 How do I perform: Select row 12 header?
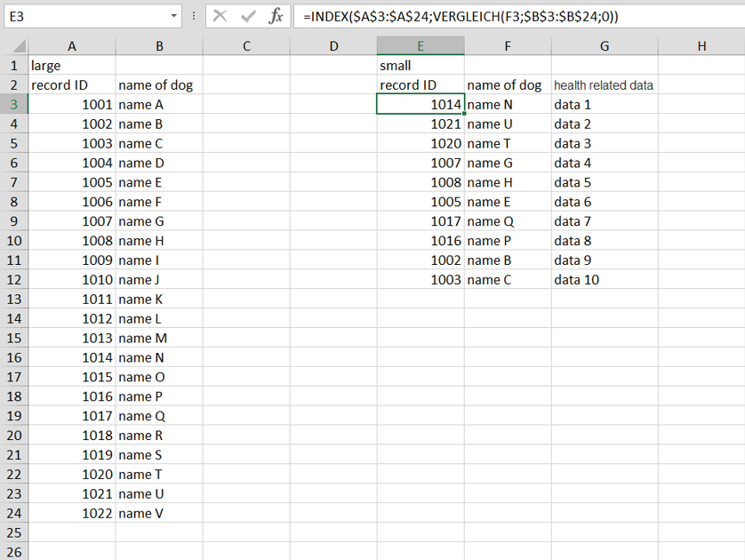(13, 280)
